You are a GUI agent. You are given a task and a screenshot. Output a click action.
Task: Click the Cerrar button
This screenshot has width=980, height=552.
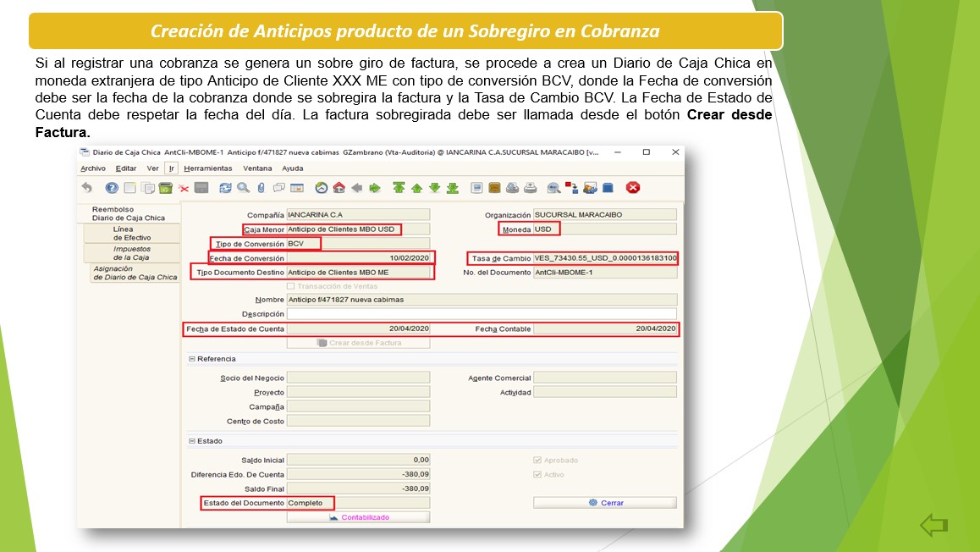pyautogui.click(x=605, y=503)
